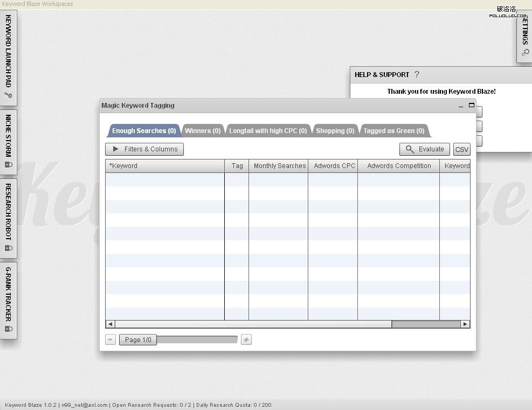Click the right arrow of horizontal scrollbar
The image size is (532, 410).
[465, 324]
